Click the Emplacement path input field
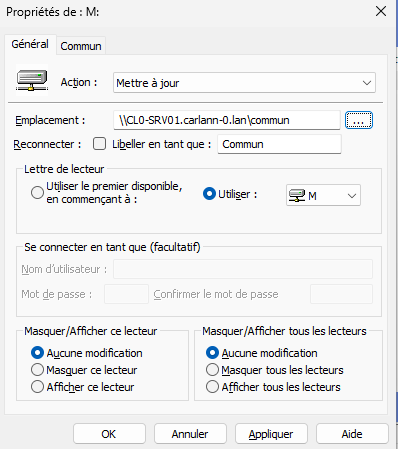 pyautogui.click(x=227, y=120)
